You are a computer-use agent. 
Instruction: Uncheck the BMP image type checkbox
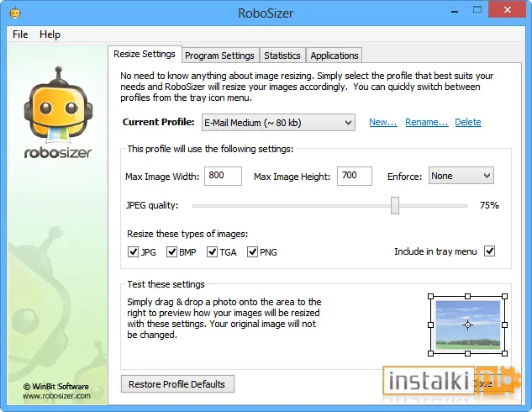[171, 251]
